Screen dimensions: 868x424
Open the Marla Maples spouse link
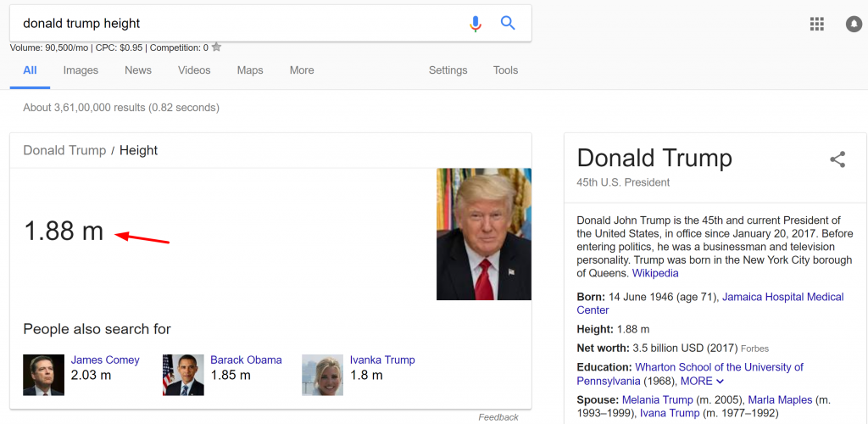(x=780, y=399)
